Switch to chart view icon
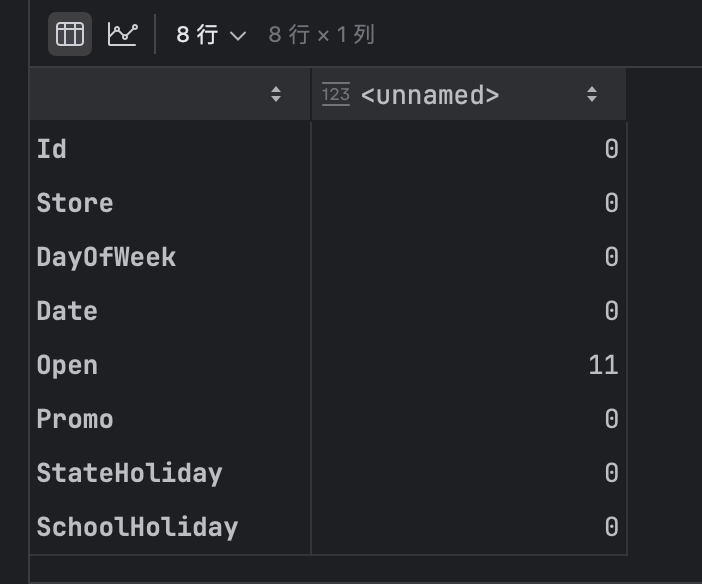Image resolution: width=702 pixels, height=584 pixels. pos(122,34)
